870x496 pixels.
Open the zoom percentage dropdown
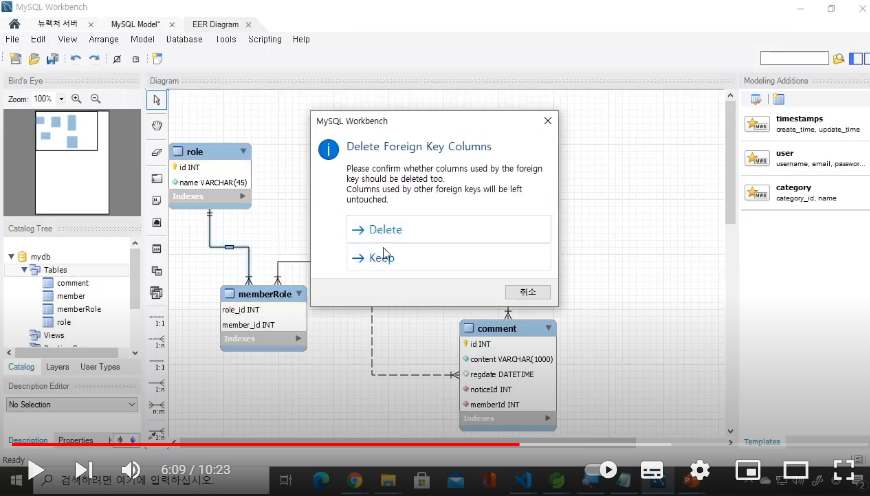[61, 99]
